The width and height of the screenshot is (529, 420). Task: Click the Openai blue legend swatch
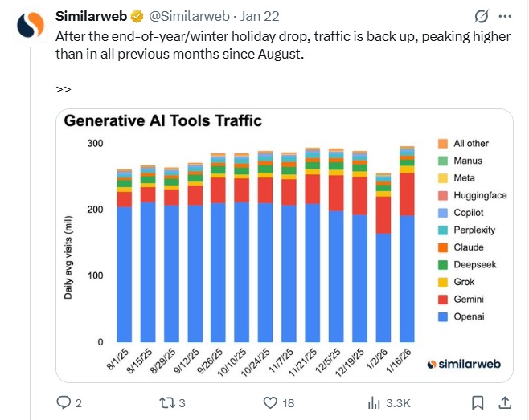tap(443, 316)
